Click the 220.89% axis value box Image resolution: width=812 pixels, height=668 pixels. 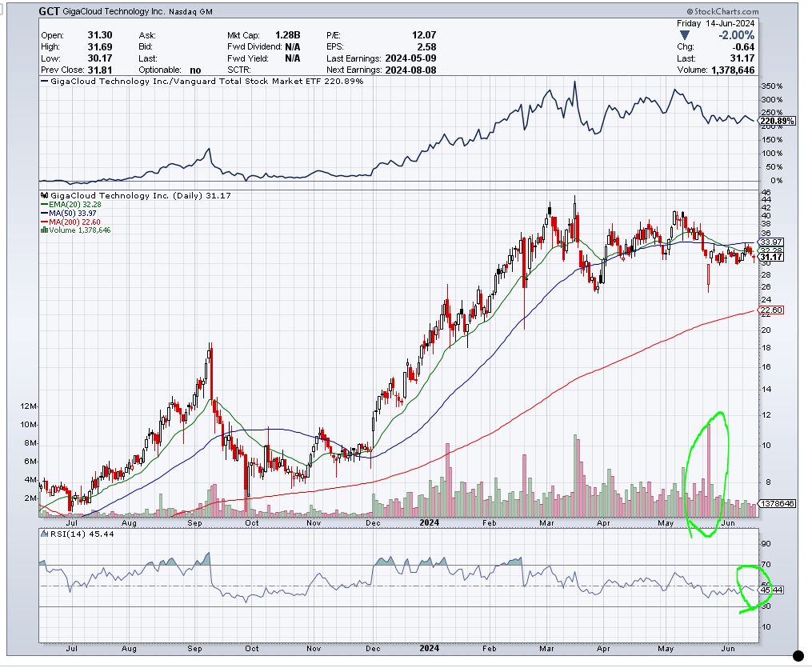(x=777, y=121)
